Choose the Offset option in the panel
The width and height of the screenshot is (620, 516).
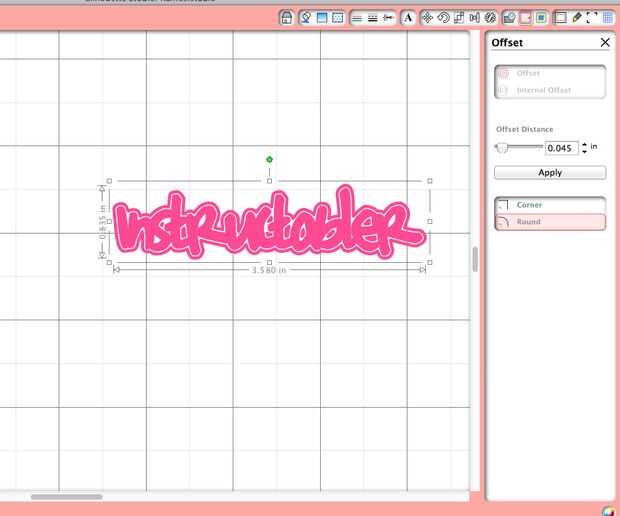point(550,73)
